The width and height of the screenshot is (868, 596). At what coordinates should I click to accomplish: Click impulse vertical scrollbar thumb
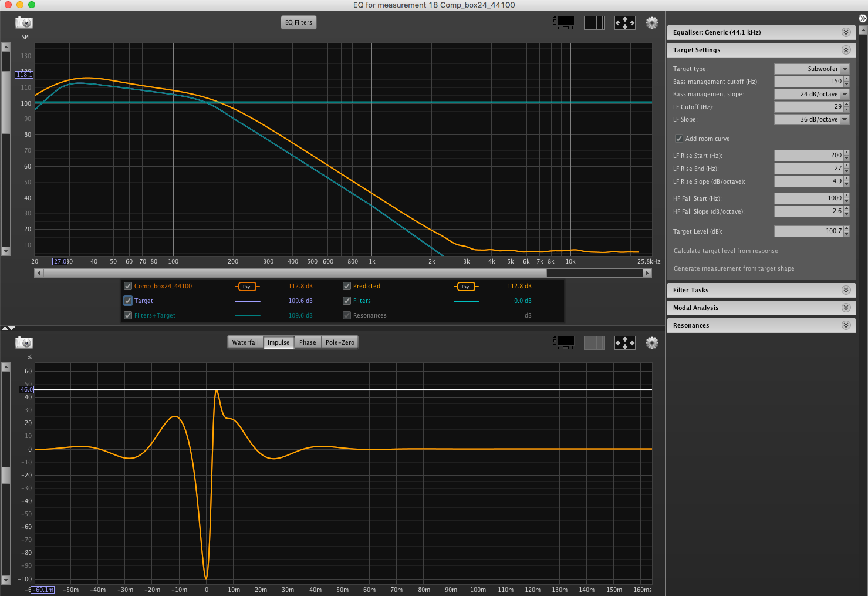pyautogui.click(x=6, y=475)
